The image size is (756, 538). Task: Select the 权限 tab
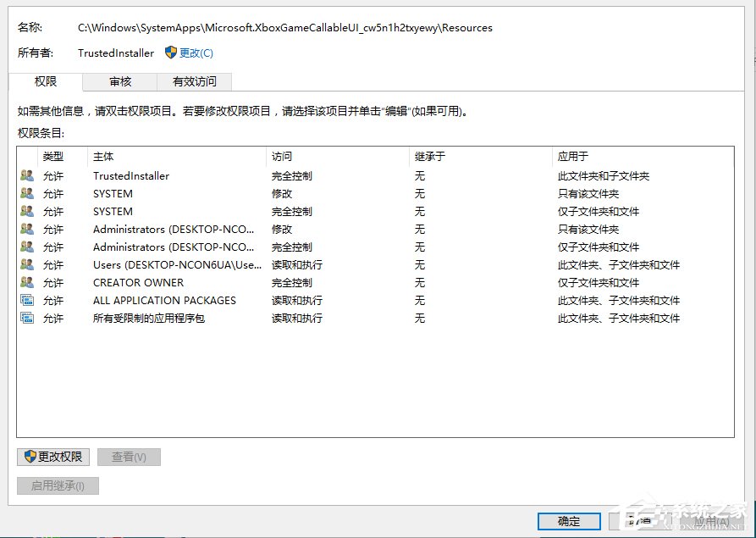pos(47,81)
